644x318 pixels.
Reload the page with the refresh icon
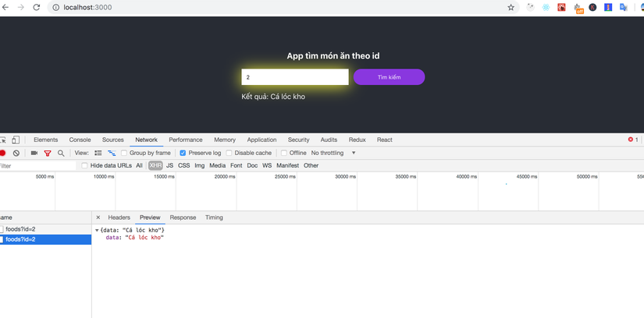[x=36, y=7]
